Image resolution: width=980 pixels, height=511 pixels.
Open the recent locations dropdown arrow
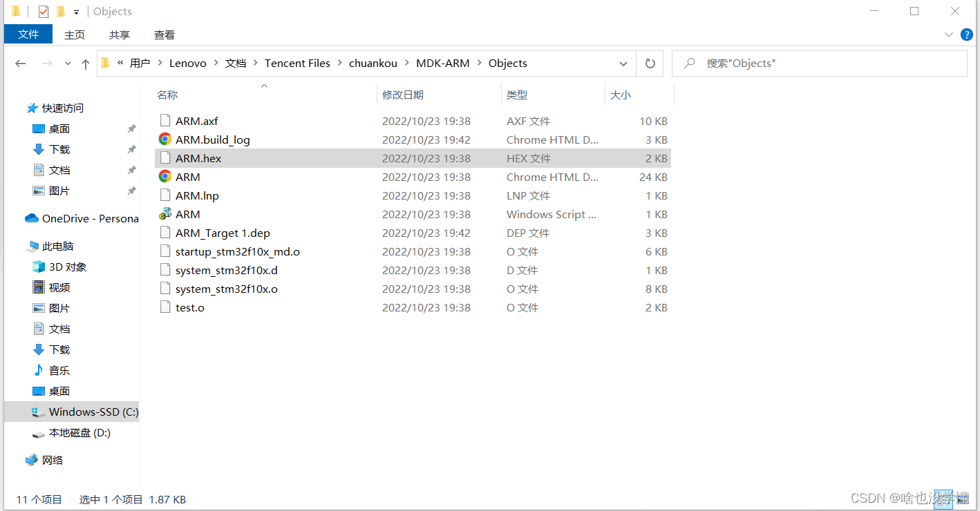tap(68, 64)
